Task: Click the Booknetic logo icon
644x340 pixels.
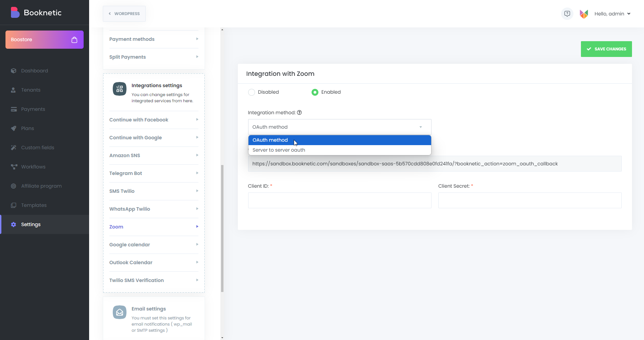Action: click(15, 12)
